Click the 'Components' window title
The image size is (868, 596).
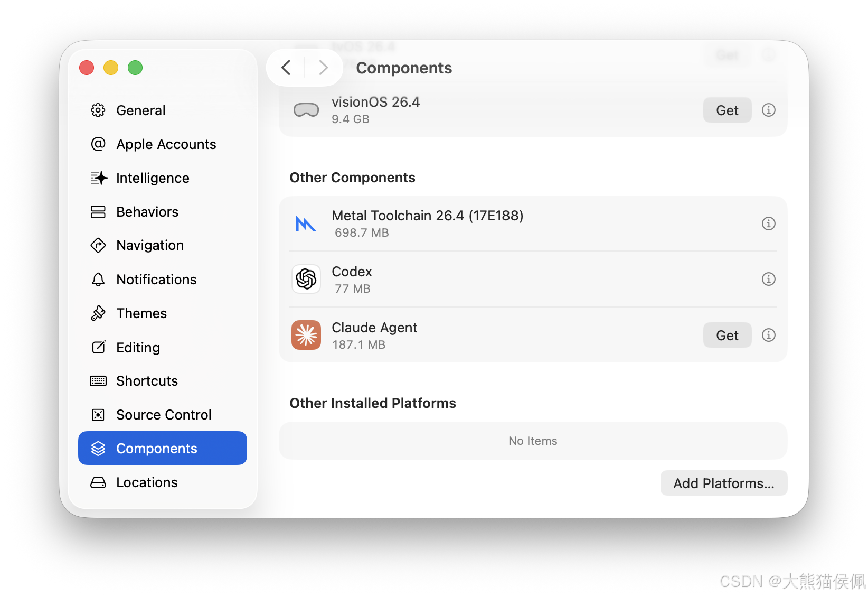(x=404, y=68)
